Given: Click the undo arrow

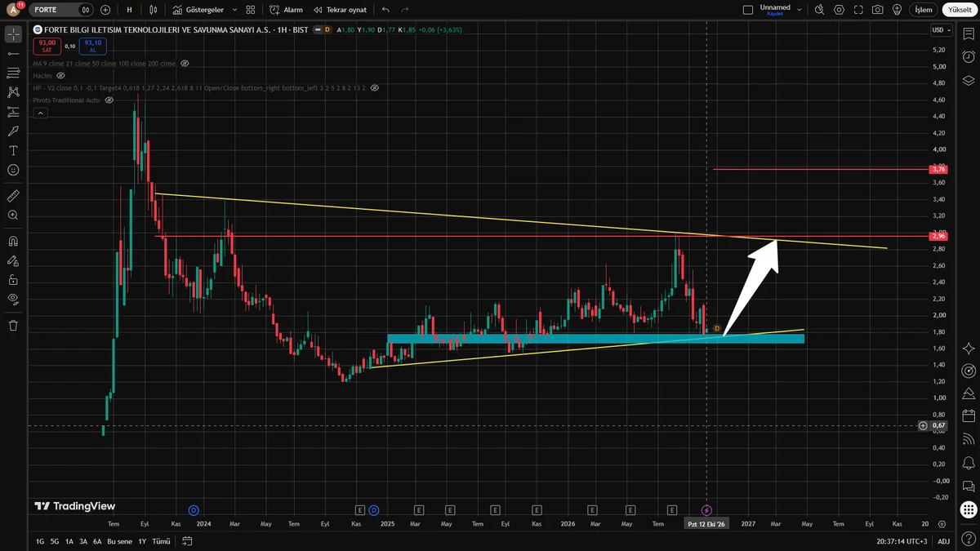Looking at the screenshot, I should [x=385, y=10].
